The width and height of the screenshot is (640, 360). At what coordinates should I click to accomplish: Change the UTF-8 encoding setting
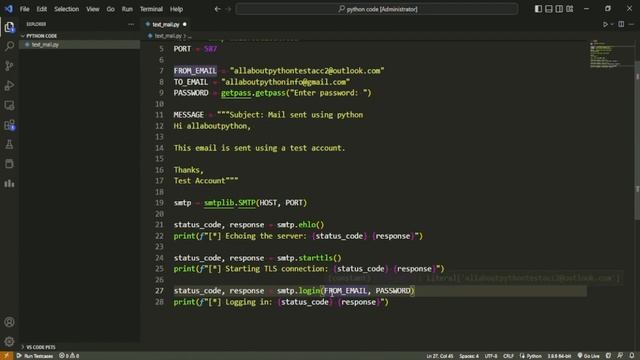pyautogui.click(x=491, y=356)
